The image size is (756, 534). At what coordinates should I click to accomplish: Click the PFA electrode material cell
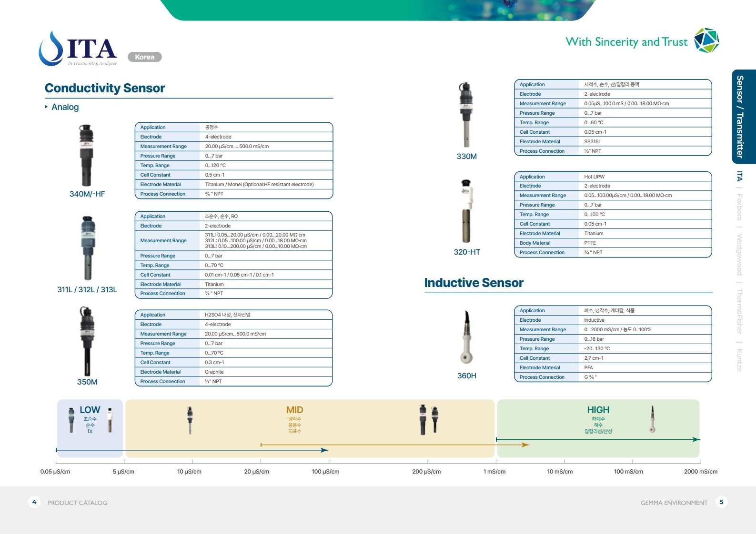(x=645, y=367)
